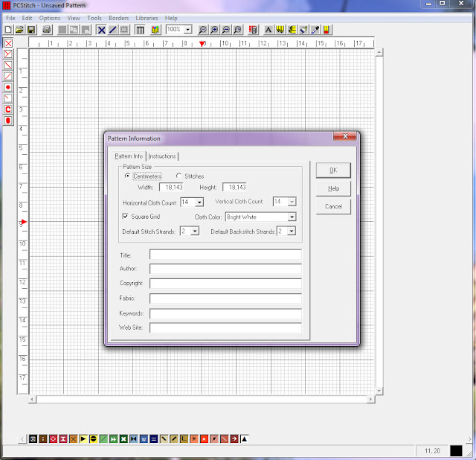Click the zoom out minus magnifier
Screen dimensions: 476x460
(x=226, y=30)
